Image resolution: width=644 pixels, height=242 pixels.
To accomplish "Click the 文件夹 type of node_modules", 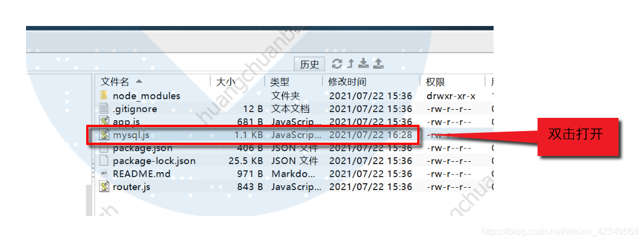I will point(285,96).
